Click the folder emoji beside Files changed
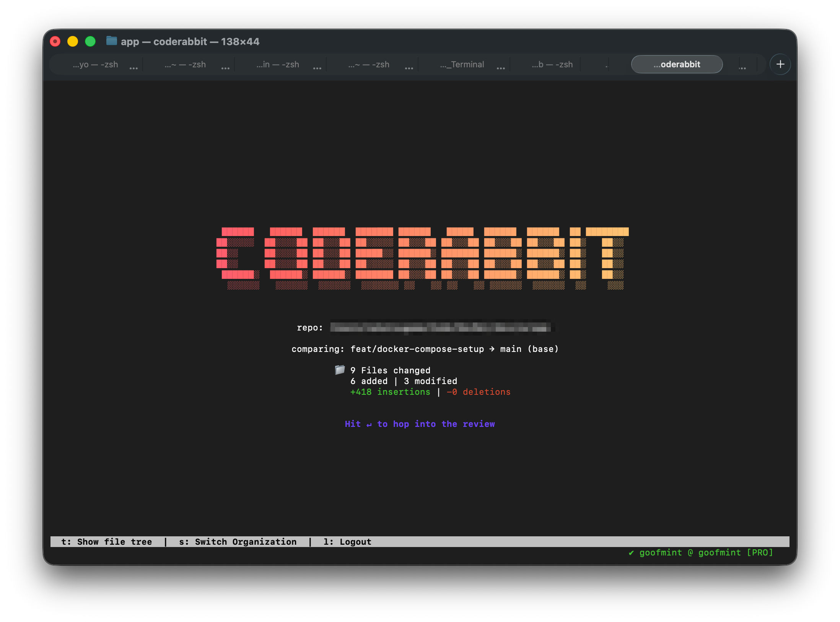This screenshot has width=840, height=622. [x=340, y=370]
